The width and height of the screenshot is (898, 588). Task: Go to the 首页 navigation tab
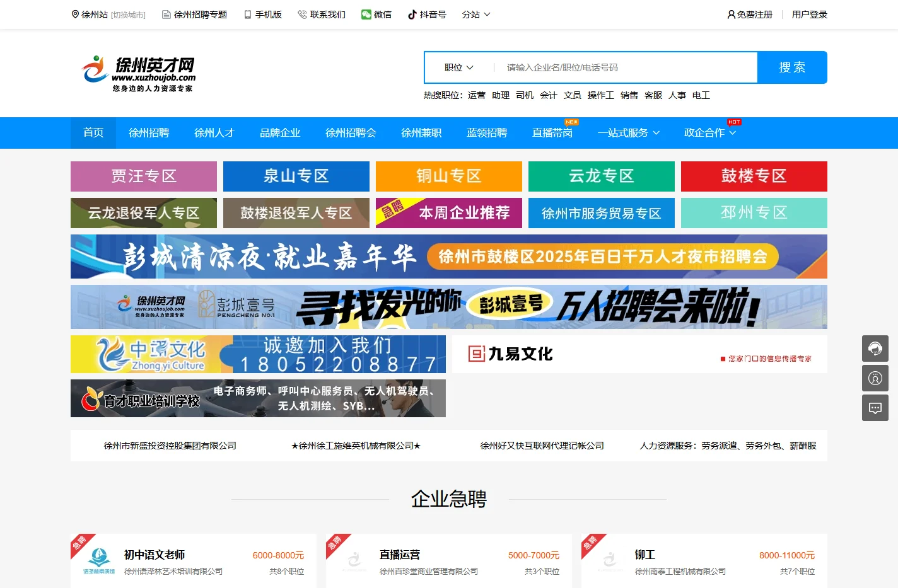(x=93, y=133)
